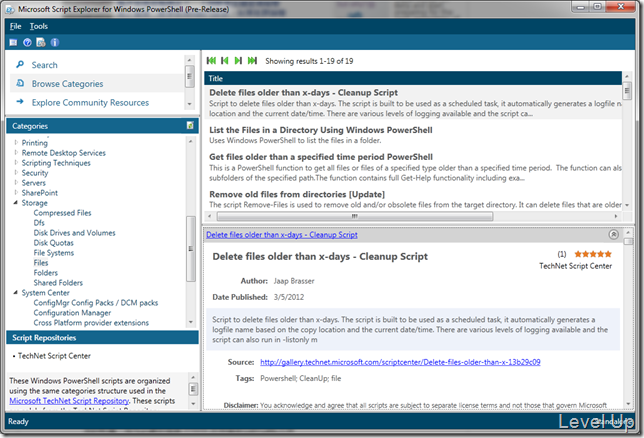Screen dimensions: 644x438
Task: Click the icon beside Browse Categories
Action: tap(20, 83)
